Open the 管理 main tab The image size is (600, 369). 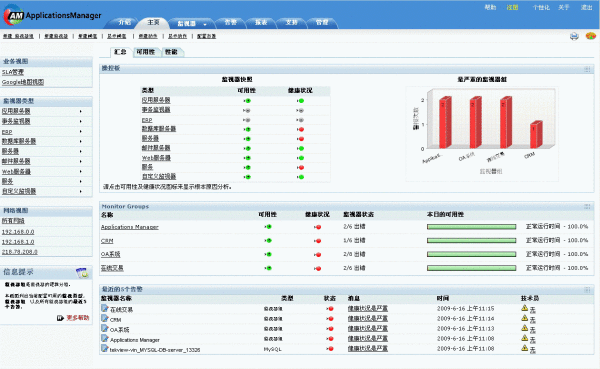(x=322, y=23)
